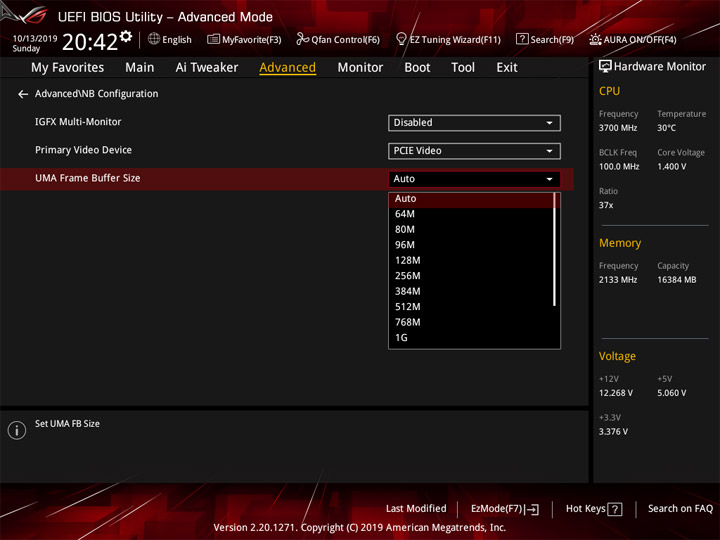The height and width of the screenshot is (540, 720).
Task: Select the Advanced tab
Action: click(287, 68)
